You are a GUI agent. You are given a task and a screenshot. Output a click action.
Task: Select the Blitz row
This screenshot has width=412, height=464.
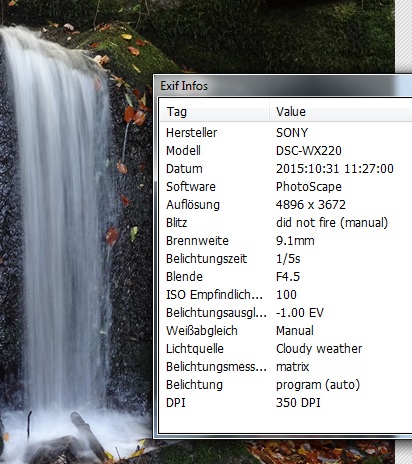286,223
